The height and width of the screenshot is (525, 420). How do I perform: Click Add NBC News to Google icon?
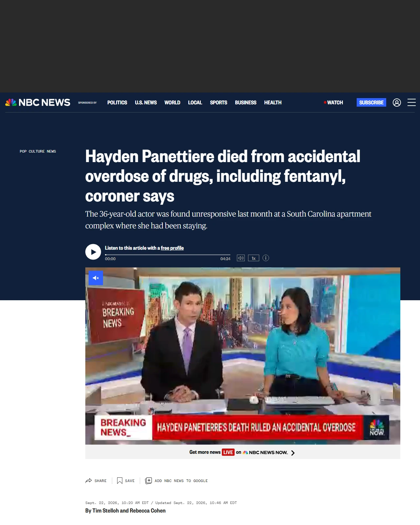[x=149, y=481]
